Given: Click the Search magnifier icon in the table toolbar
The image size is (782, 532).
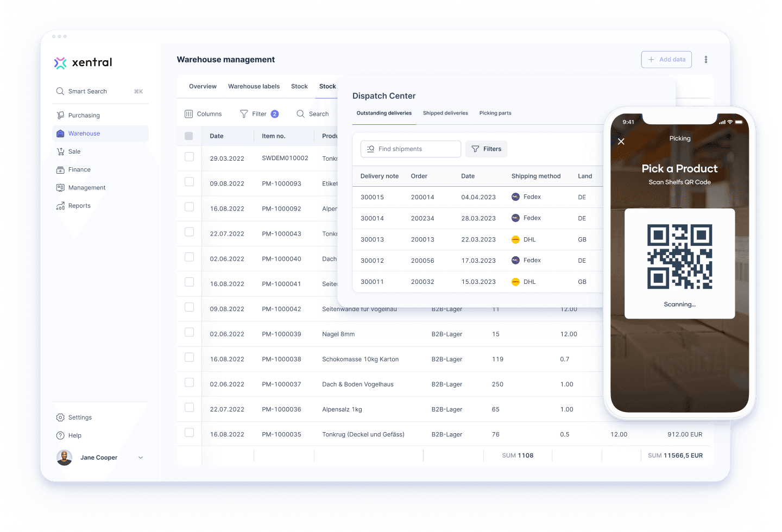Looking at the screenshot, I should 300,114.
